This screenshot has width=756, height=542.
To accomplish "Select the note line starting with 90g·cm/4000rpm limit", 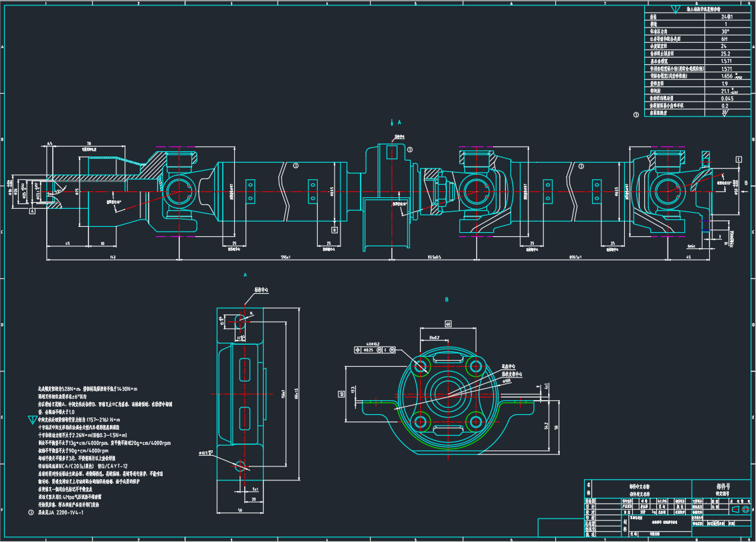I will 73,450.
